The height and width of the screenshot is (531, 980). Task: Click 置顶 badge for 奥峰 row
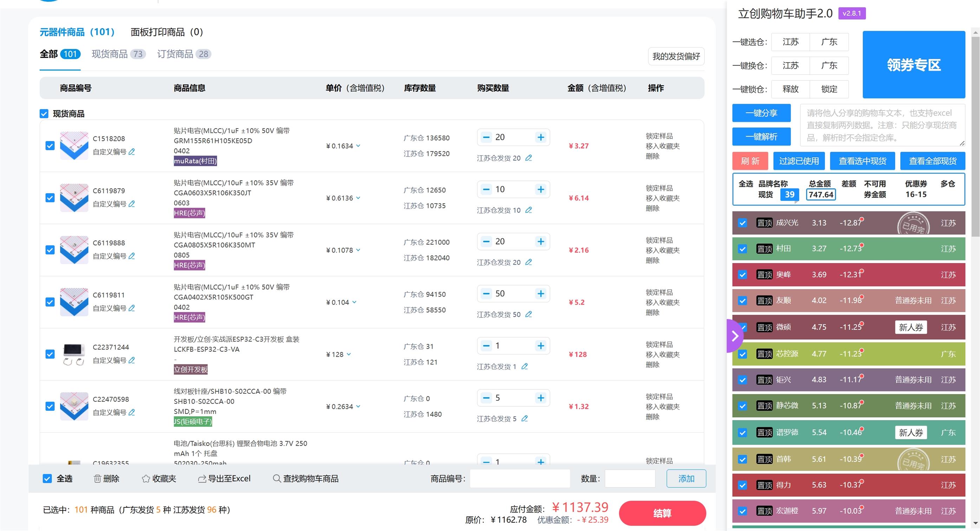[x=764, y=274]
